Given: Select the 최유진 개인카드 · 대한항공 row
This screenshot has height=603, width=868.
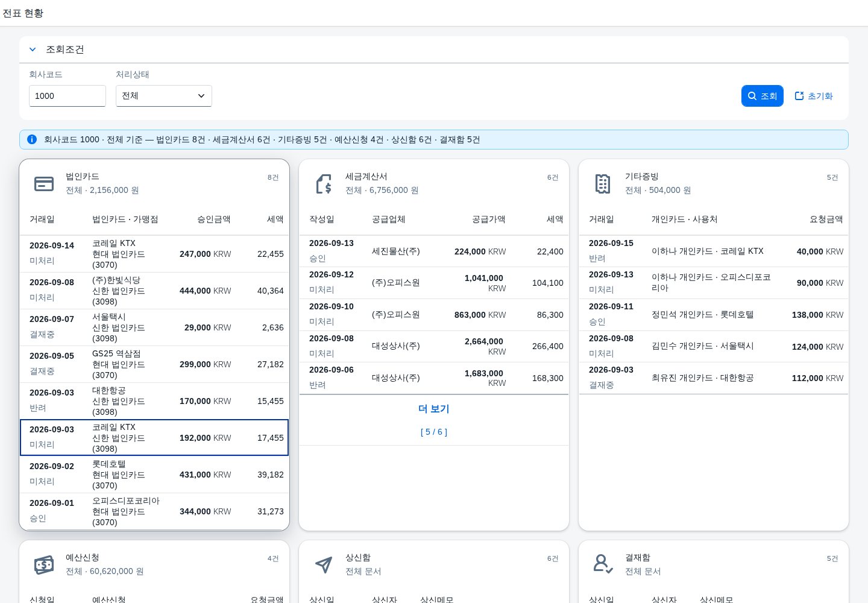Looking at the screenshot, I should [x=714, y=378].
